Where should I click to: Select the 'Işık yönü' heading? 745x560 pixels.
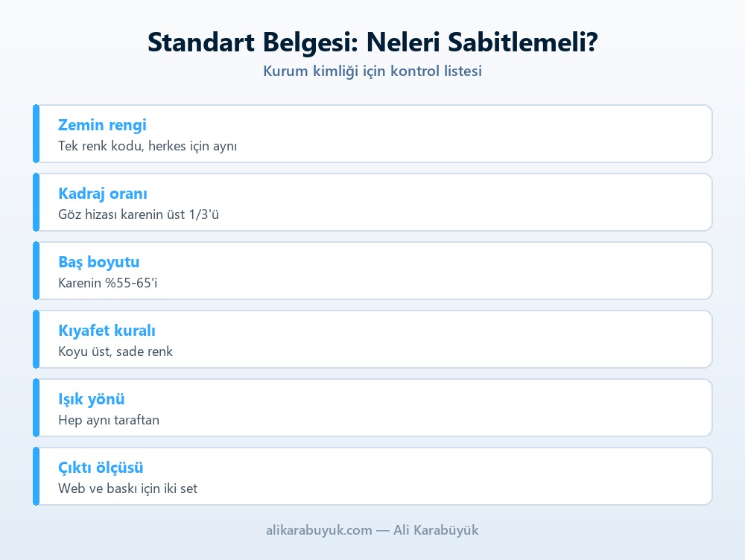click(91, 399)
